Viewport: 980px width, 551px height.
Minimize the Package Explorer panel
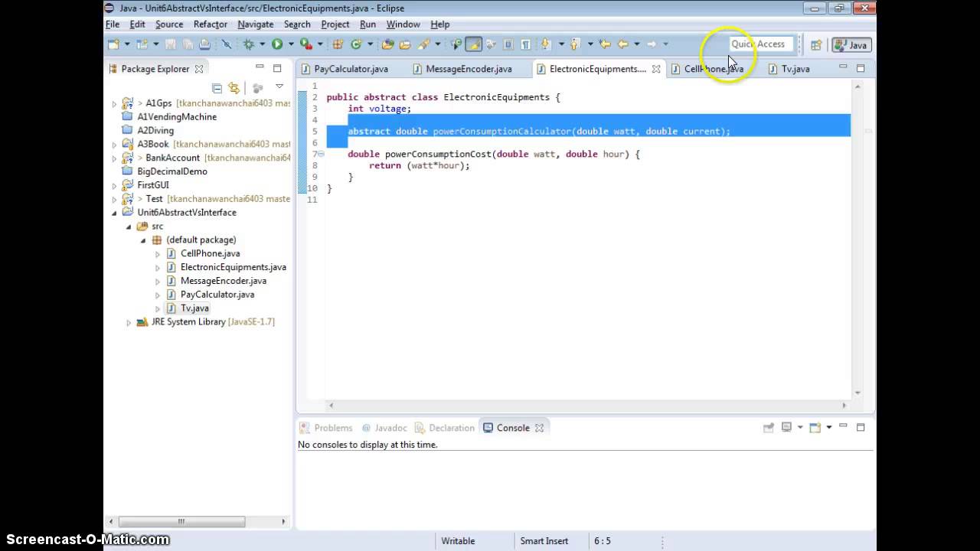(260, 68)
